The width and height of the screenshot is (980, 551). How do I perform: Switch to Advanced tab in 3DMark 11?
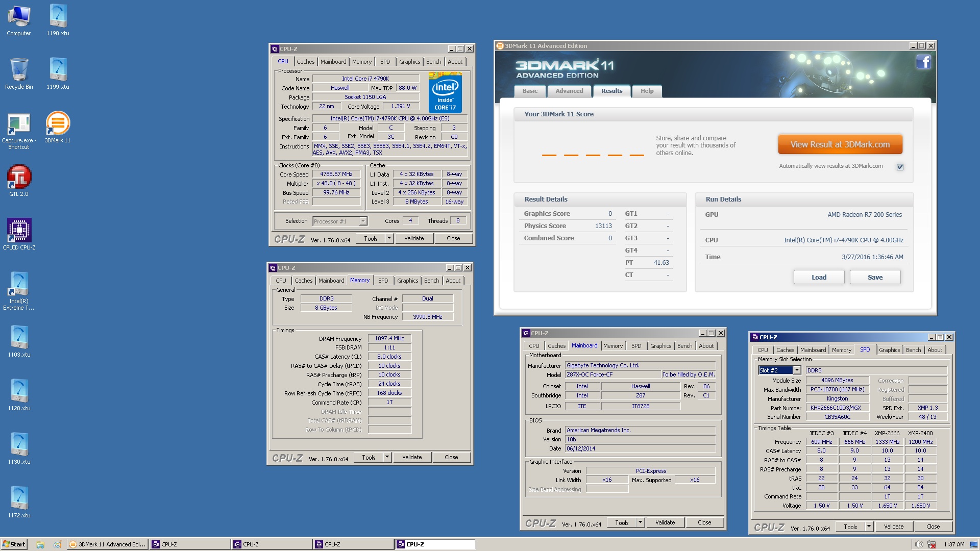pos(569,91)
